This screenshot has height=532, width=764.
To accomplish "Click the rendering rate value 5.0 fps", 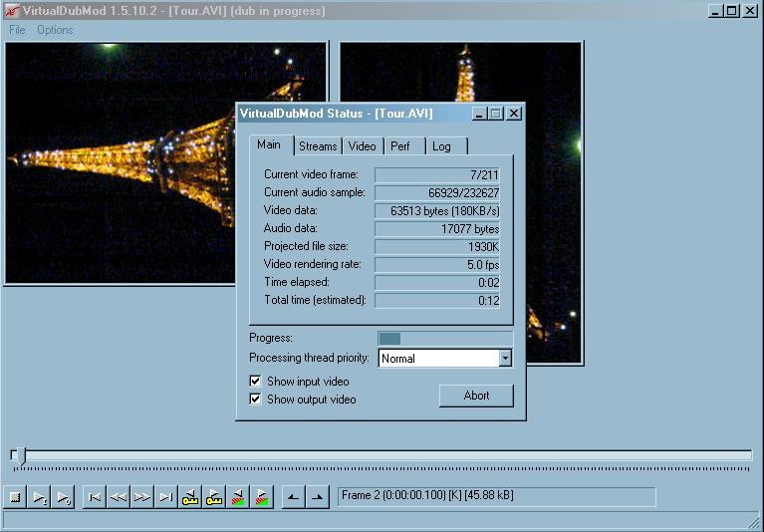I will click(x=437, y=265).
